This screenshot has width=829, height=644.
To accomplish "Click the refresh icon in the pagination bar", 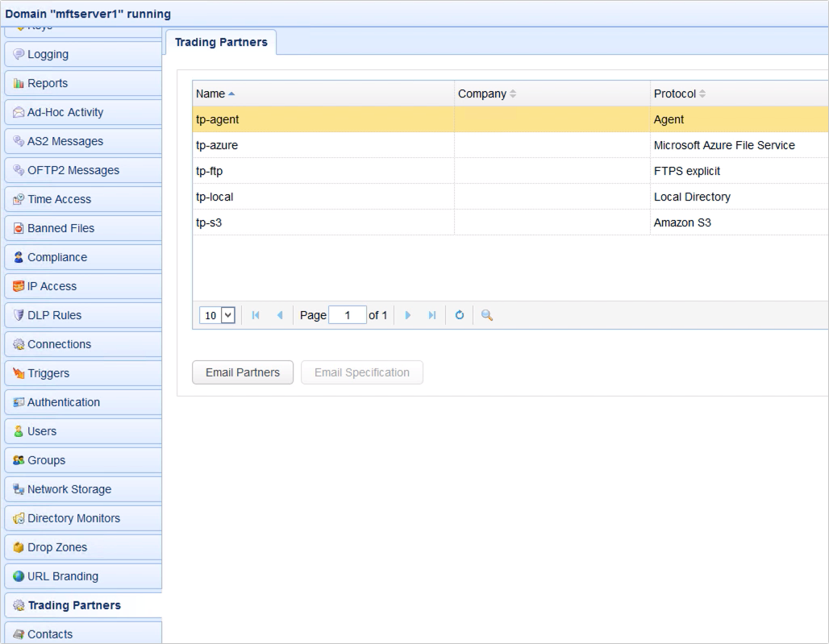I will (459, 315).
